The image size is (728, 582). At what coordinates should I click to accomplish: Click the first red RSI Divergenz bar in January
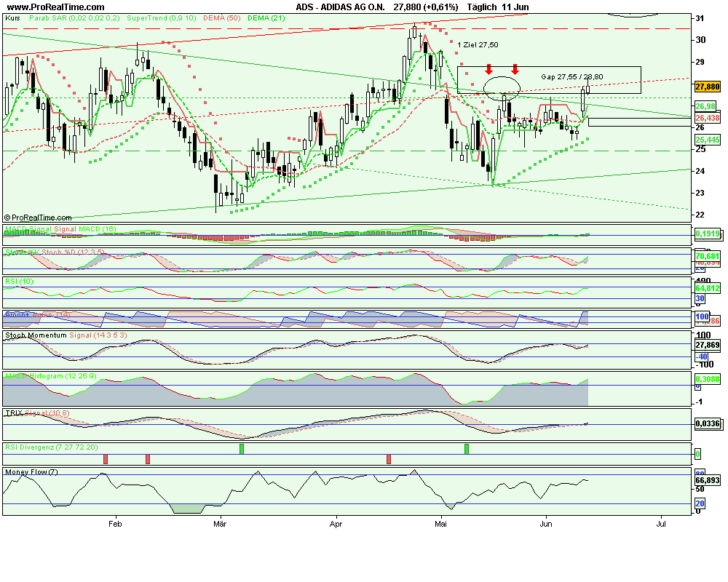point(106,459)
